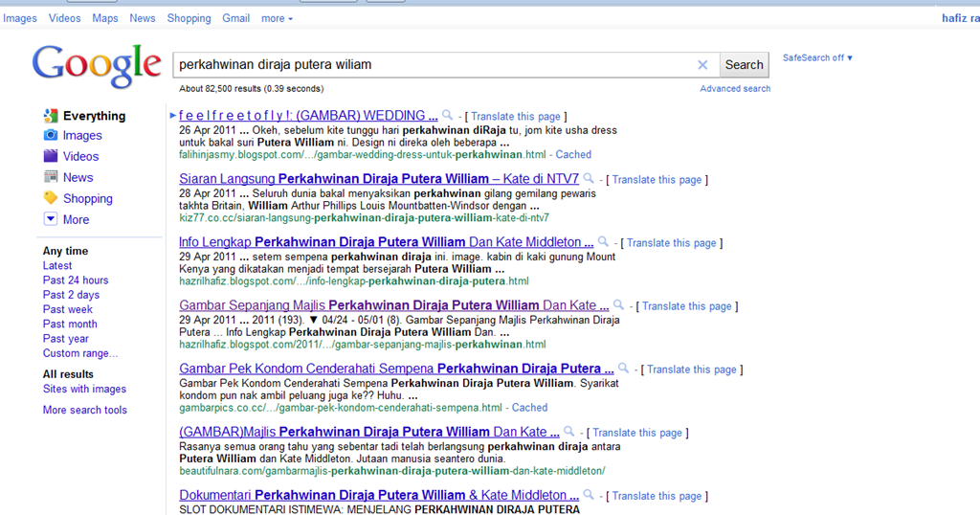
Task: Translate the Info Lengkap result page
Action: point(671,242)
